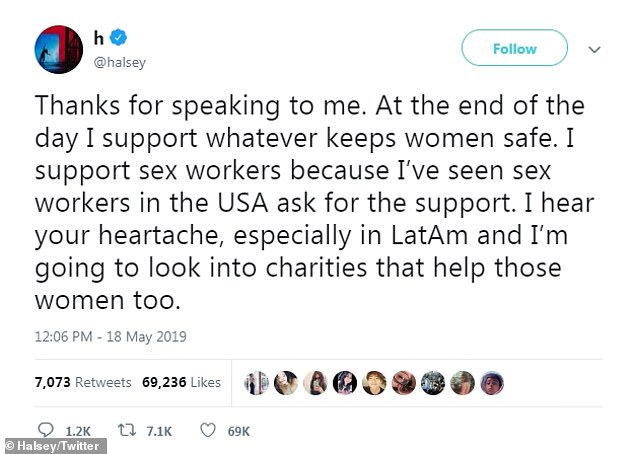Click the blue verified badge beside the name
Image resolution: width=634 pixels, height=454 pixels.
tap(120, 36)
